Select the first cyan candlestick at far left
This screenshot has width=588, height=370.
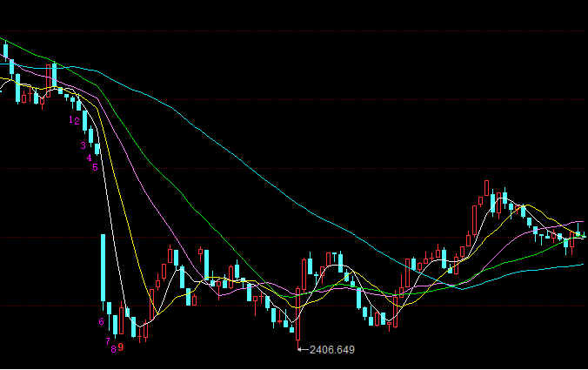[5, 50]
